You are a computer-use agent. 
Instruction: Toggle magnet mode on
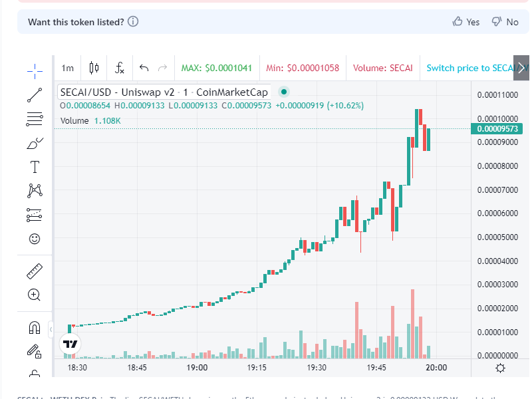point(34,326)
